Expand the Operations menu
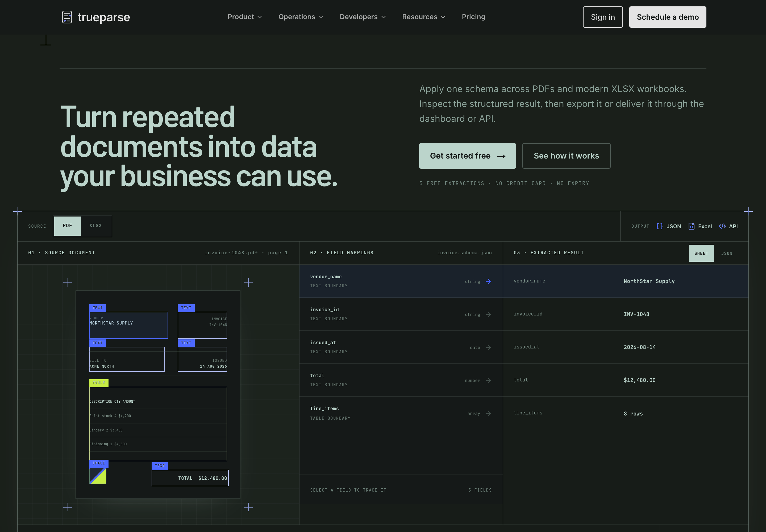766x532 pixels. coord(301,17)
